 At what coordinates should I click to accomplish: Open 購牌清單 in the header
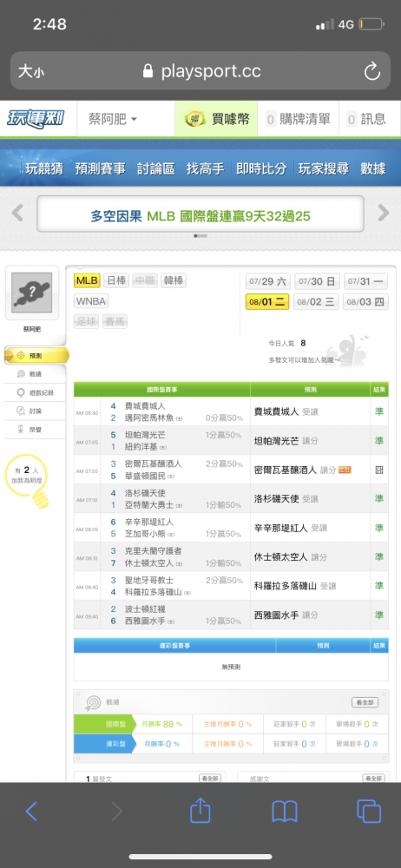(298, 118)
